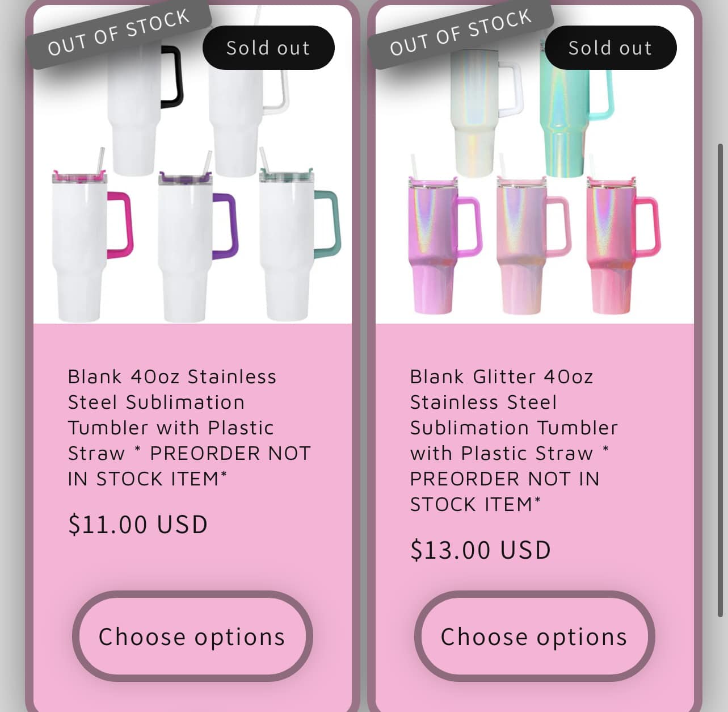Click the $11.00 USD price
This screenshot has height=712, width=728.
[138, 524]
